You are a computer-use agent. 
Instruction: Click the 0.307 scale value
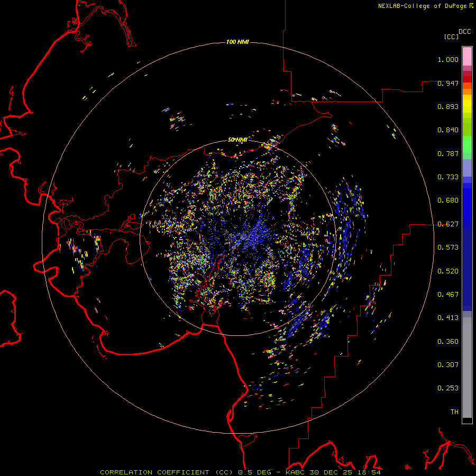tap(448, 365)
